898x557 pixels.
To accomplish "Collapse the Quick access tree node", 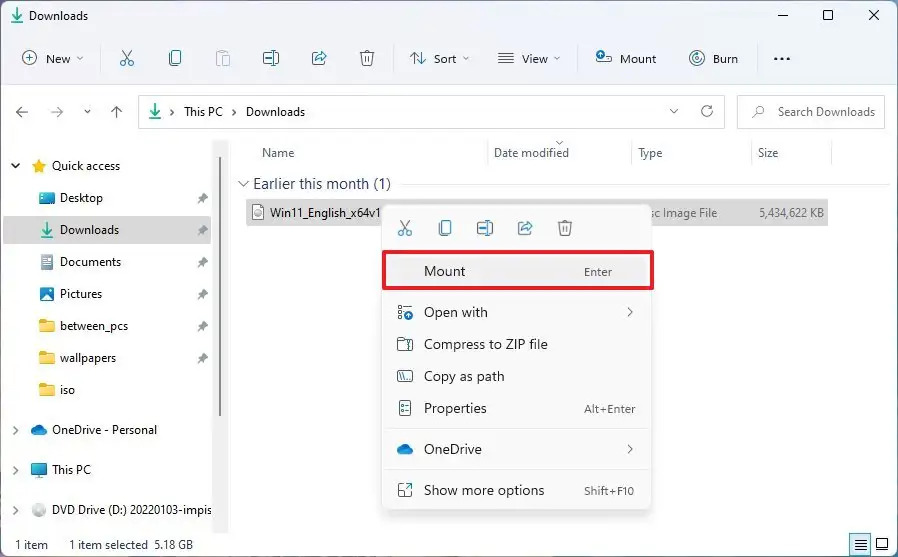I will click(16, 166).
